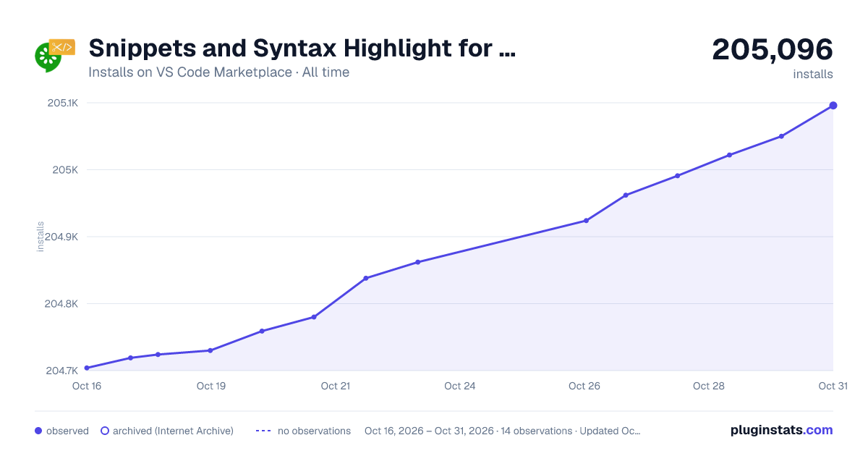Click the y-axis label "205K"

[x=67, y=170]
